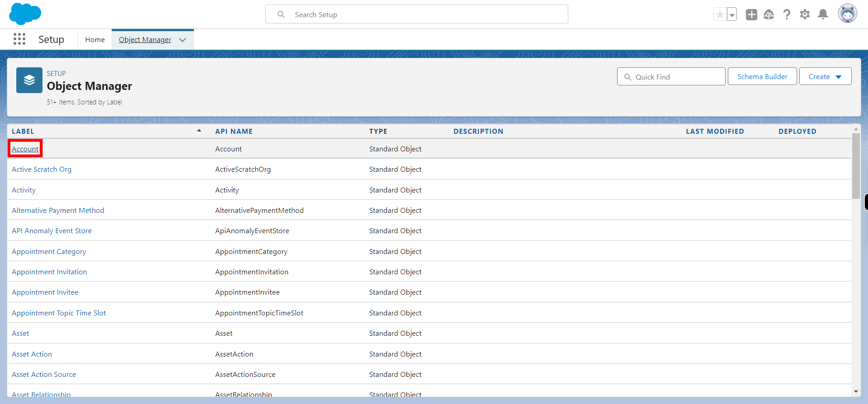Open the Asset object link

[x=20, y=334]
